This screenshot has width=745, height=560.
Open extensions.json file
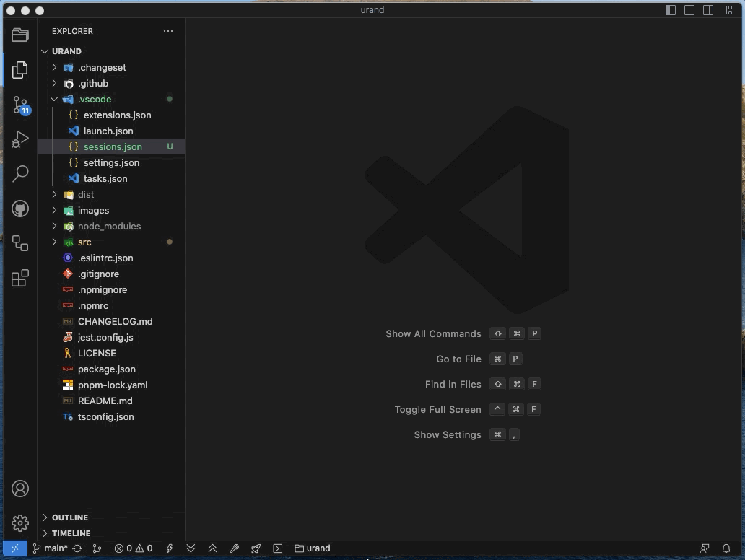111,115
